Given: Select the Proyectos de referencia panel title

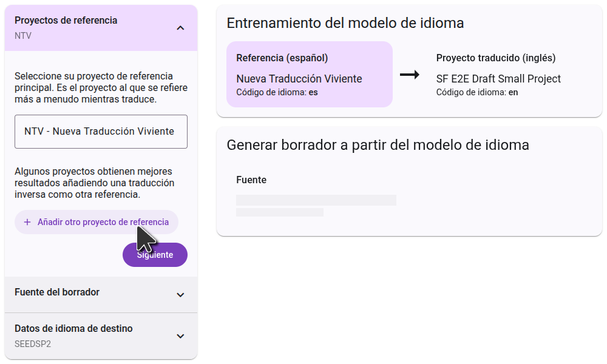Looking at the screenshot, I should [66, 20].
